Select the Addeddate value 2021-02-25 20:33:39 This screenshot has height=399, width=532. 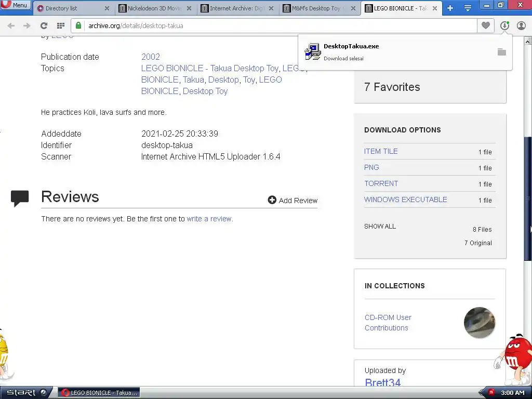179,134
